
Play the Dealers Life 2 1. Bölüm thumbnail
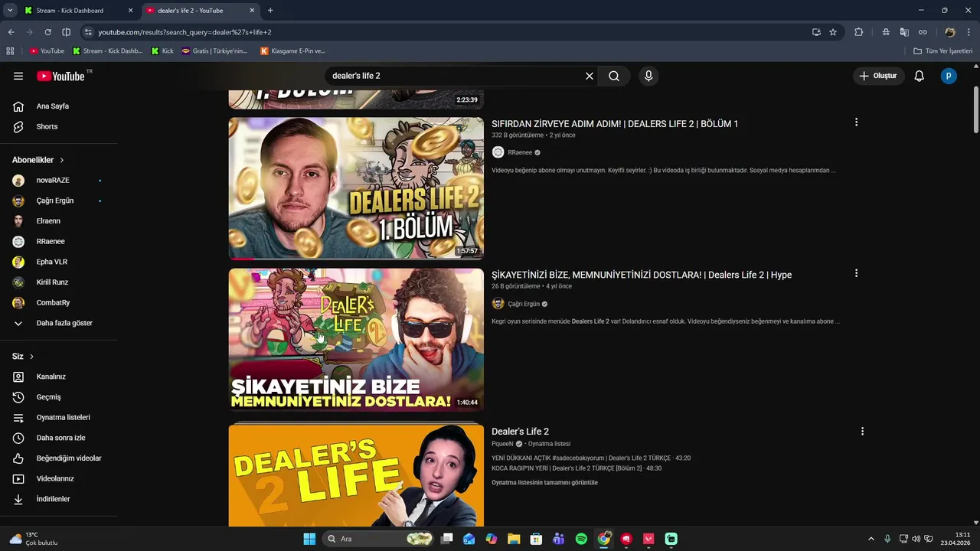click(356, 188)
